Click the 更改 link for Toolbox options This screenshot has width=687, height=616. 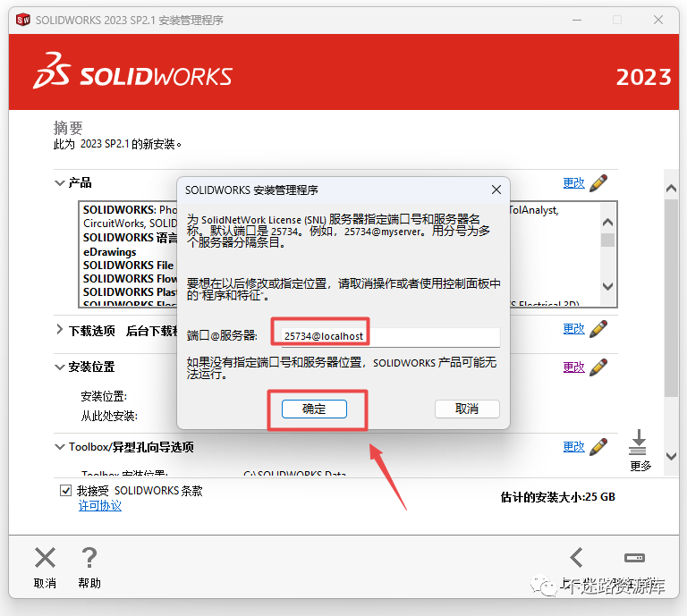[573, 446]
